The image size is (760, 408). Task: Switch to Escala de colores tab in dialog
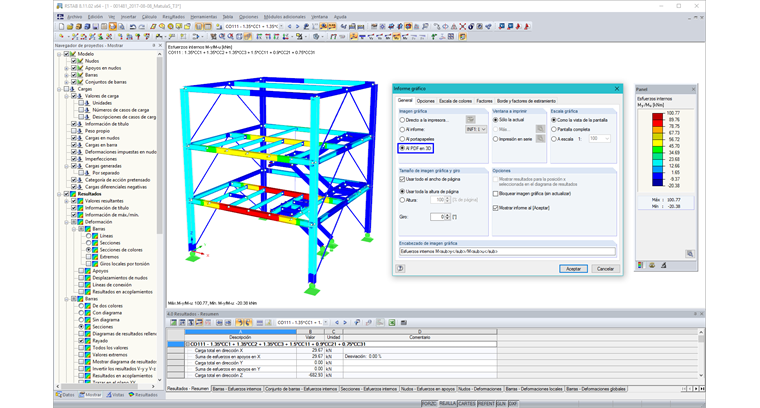click(455, 101)
